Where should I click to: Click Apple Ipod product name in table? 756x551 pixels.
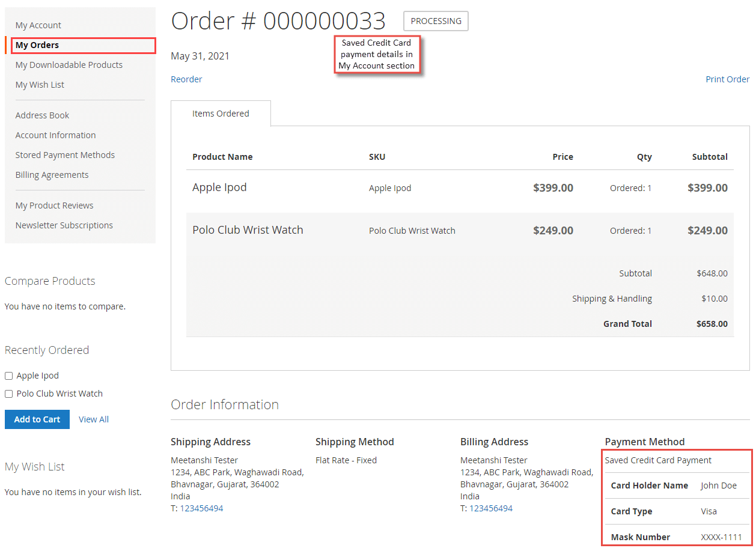click(219, 187)
